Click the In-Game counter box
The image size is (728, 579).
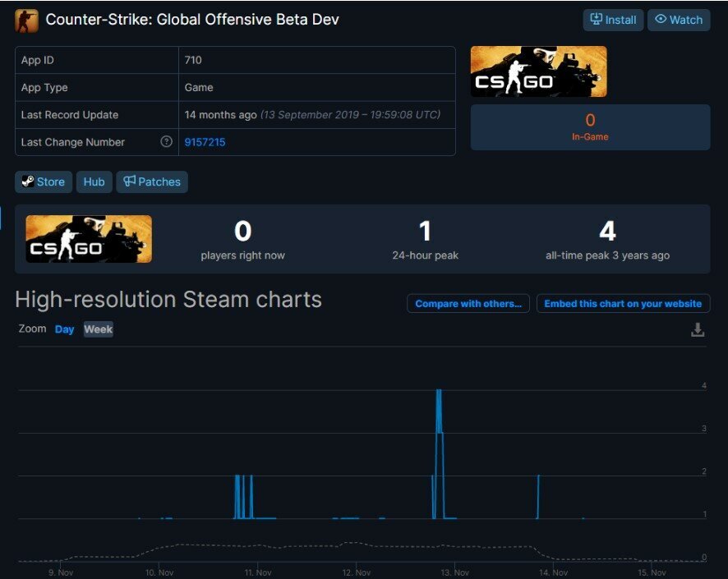pyautogui.click(x=590, y=127)
